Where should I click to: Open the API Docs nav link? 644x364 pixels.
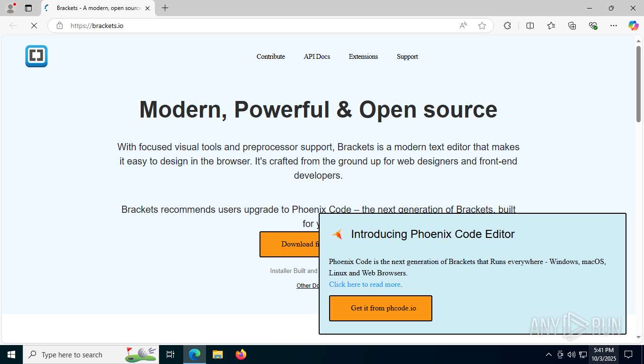click(317, 56)
